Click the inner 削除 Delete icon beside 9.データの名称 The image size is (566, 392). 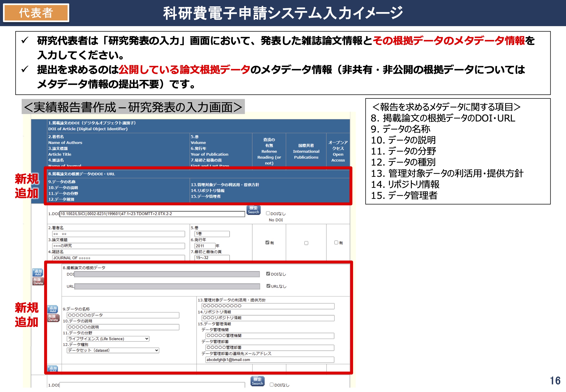coord(53,318)
